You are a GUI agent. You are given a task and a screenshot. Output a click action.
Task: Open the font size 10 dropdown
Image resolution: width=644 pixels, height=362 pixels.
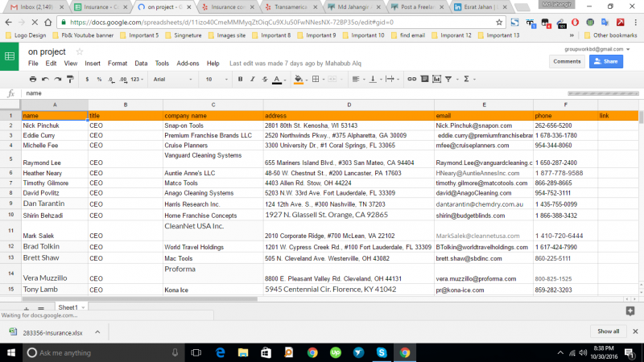217,79
